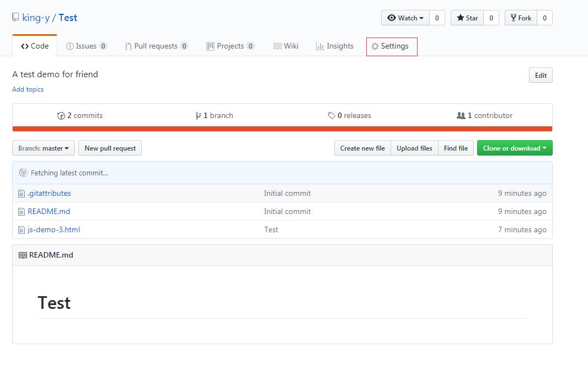Click the graph icon on Insights tab
Screen dimensions: 588x369
pos(320,46)
